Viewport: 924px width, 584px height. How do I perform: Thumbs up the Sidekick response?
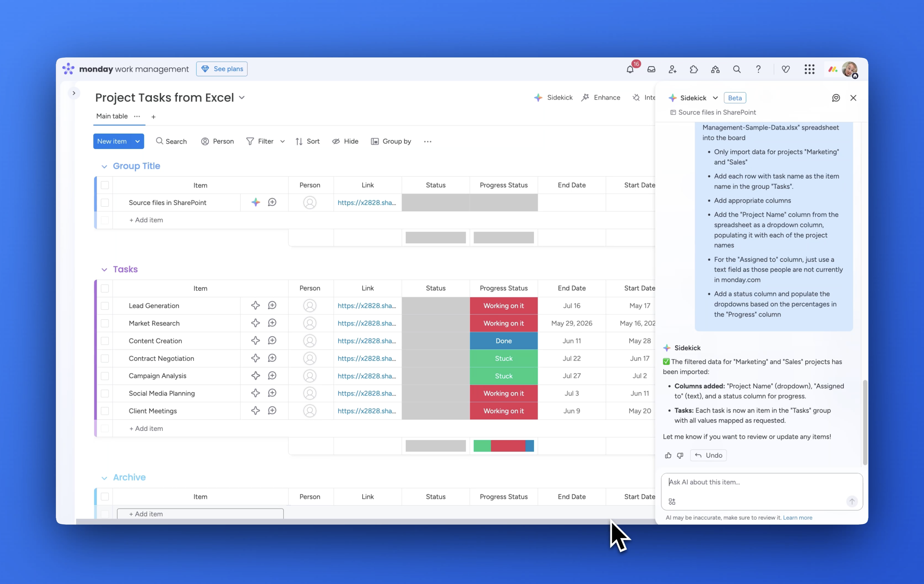[668, 455]
